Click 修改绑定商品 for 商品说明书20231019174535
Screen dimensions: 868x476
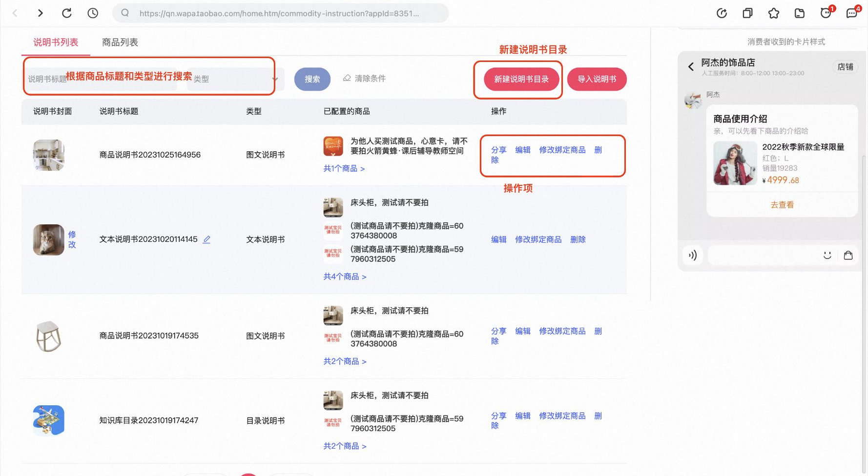tap(562, 331)
